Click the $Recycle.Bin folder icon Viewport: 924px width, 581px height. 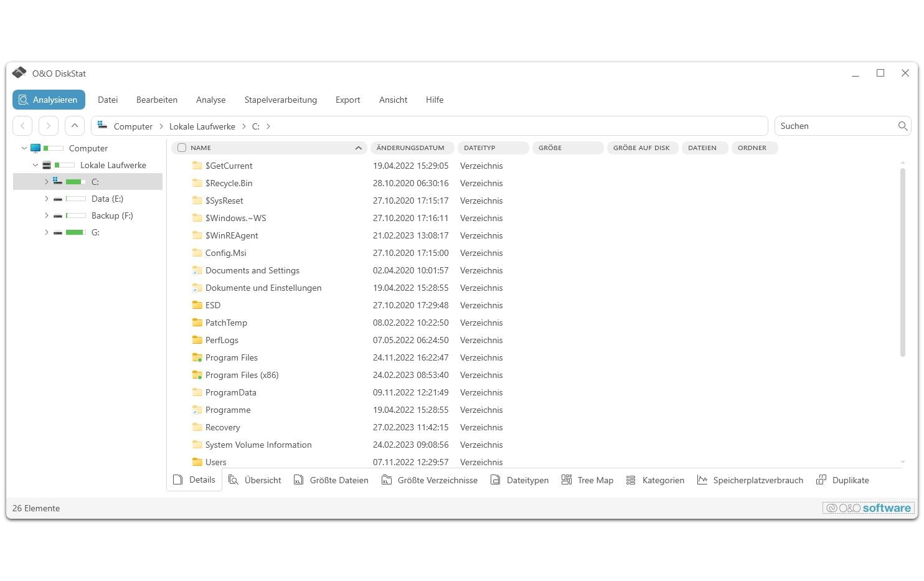[x=197, y=183]
